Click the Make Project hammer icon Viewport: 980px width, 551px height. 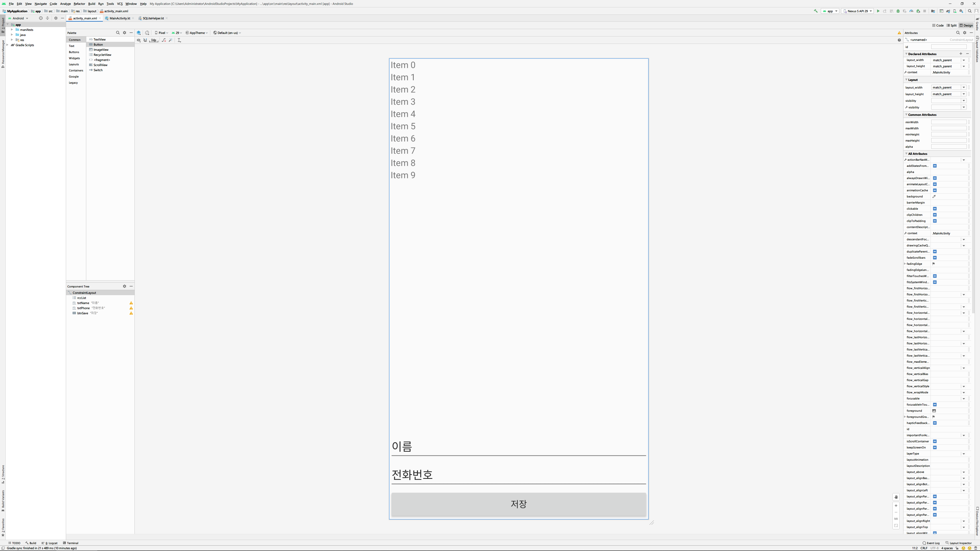tap(816, 11)
